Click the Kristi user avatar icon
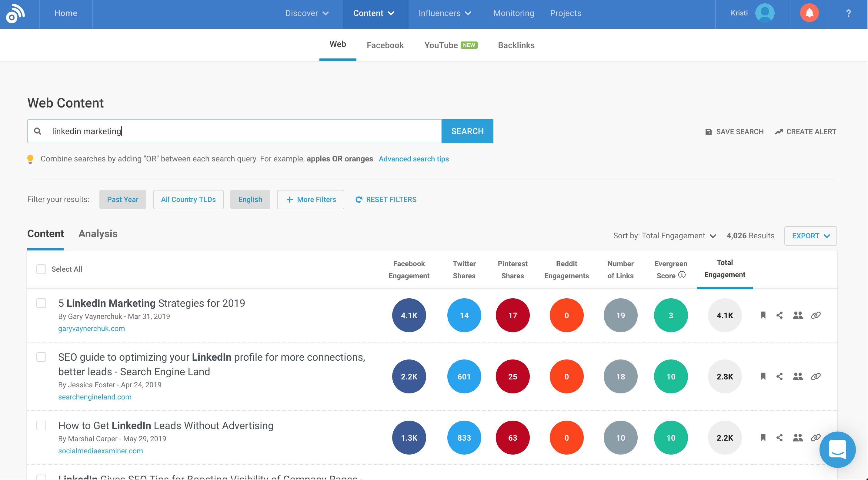The height and width of the screenshot is (480, 868). [765, 13]
